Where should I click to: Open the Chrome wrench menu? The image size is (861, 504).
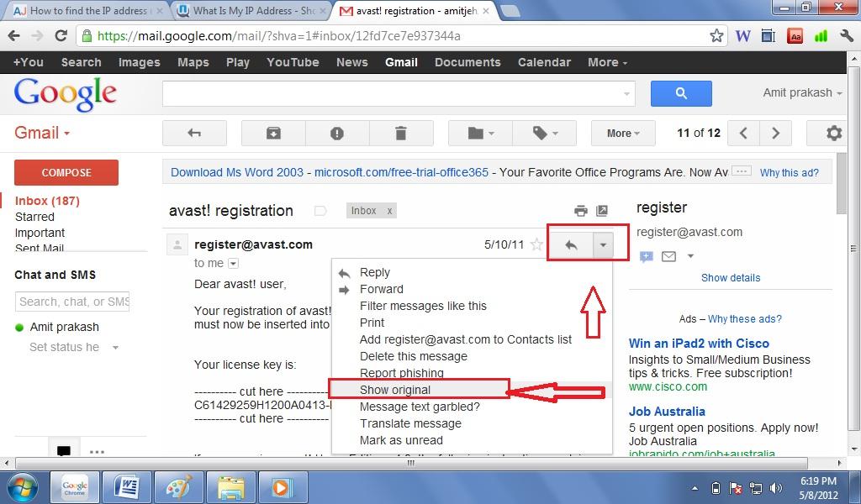846,35
